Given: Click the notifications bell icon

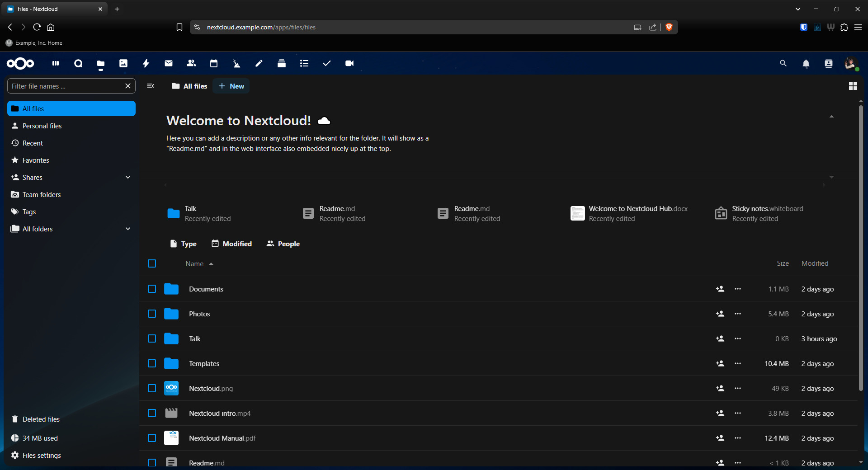Looking at the screenshot, I should click(x=806, y=64).
